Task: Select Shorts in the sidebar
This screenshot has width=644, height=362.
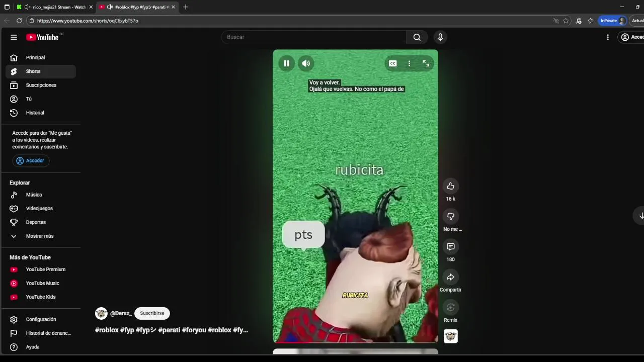Action: [x=41, y=71]
